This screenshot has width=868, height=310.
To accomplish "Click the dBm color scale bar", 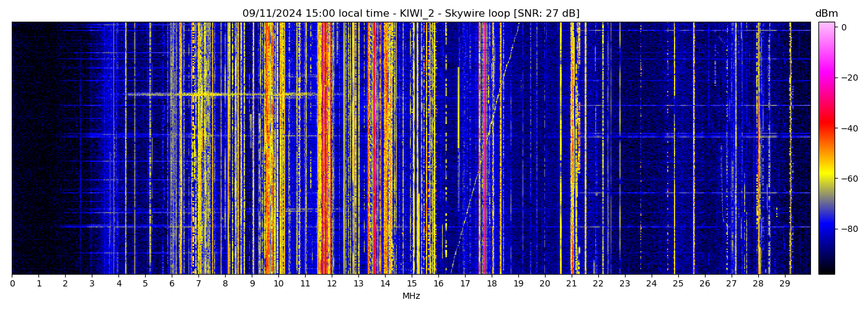I will 826,148.
